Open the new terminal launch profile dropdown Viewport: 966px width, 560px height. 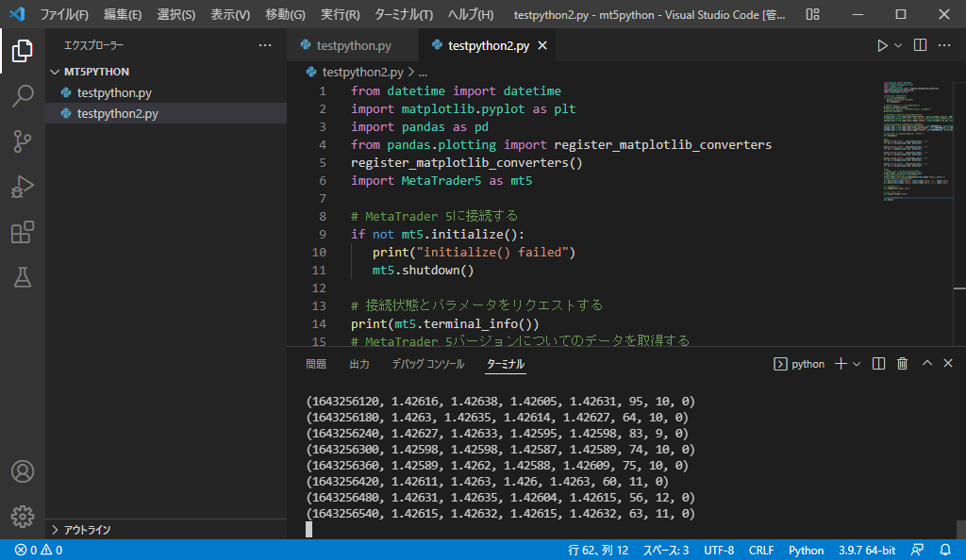pos(857,364)
